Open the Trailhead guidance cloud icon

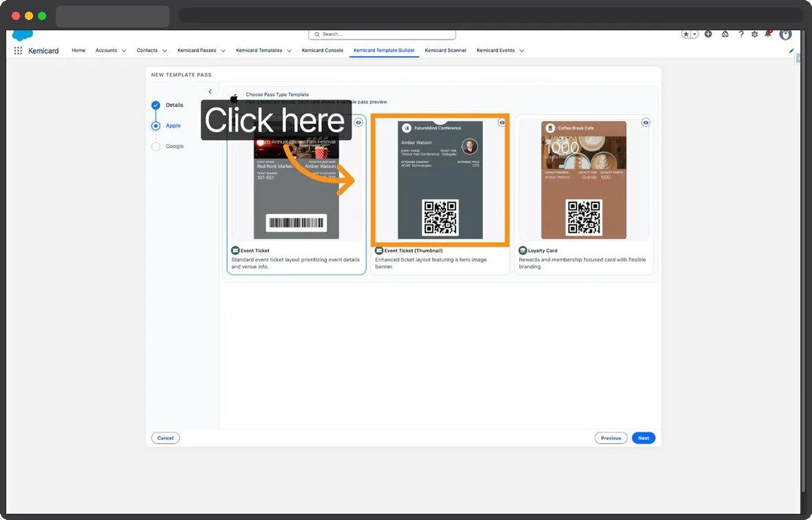tap(725, 34)
